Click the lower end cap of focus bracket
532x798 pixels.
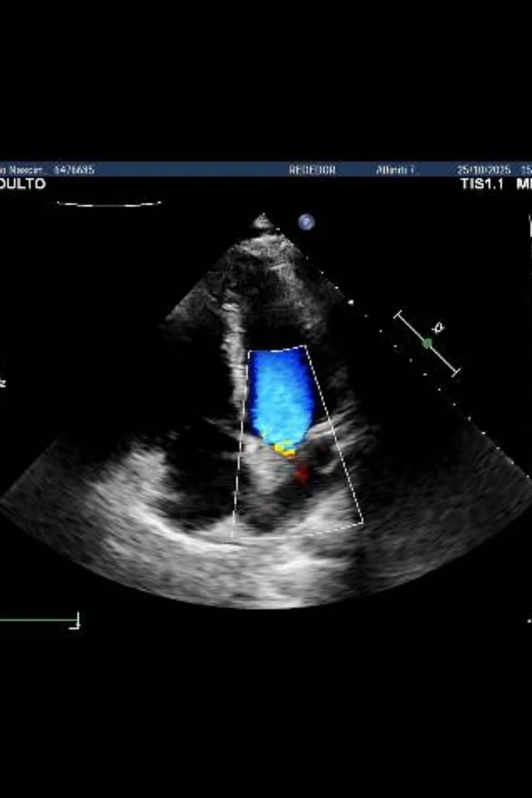455,372
